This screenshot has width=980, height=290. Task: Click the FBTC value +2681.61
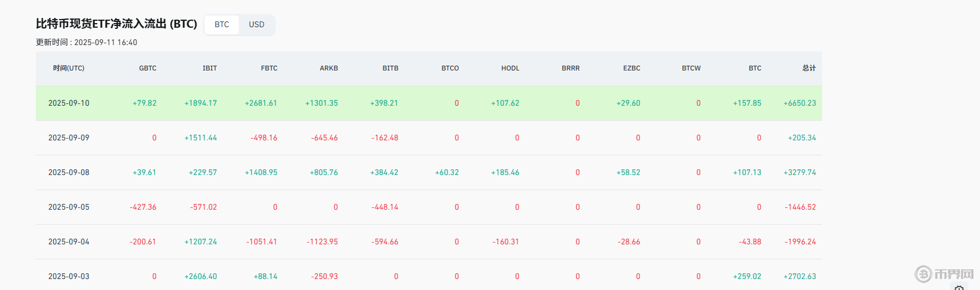pos(261,103)
